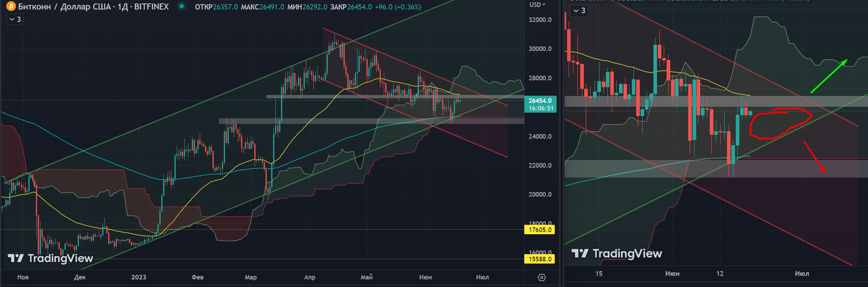Click the 28000.0 price axis label

(x=540, y=78)
